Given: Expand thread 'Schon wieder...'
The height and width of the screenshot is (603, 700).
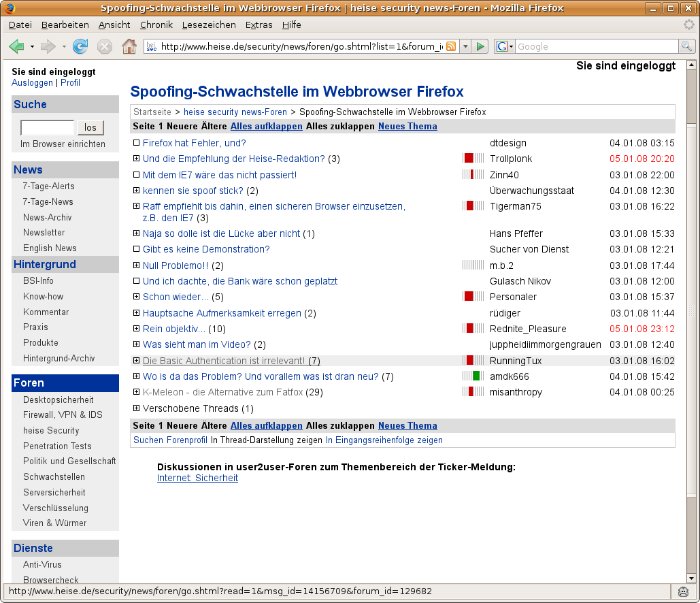Looking at the screenshot, I should [x=137, y=296].
